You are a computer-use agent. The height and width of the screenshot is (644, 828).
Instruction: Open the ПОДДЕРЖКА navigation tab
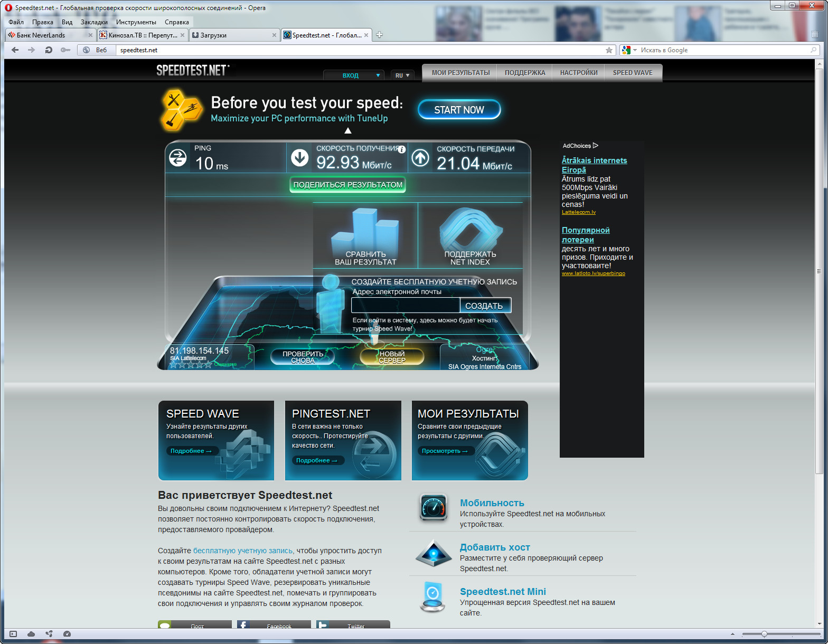tap(525, 73)
